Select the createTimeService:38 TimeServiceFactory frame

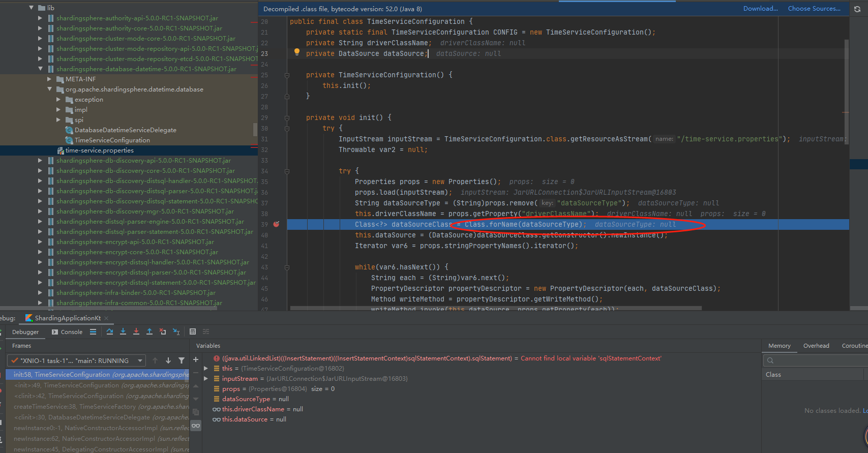pyautogui.click(x=98, y=407)
